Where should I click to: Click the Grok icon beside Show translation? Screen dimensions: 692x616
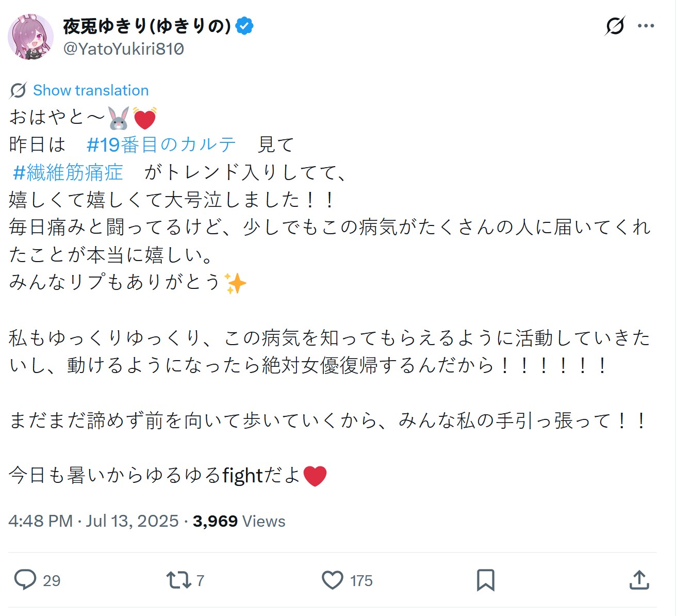click(x=18, y=90)
